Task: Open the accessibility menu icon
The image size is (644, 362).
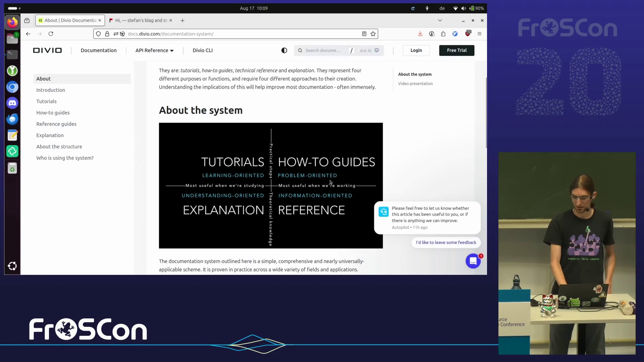Action: pos(427,8)
